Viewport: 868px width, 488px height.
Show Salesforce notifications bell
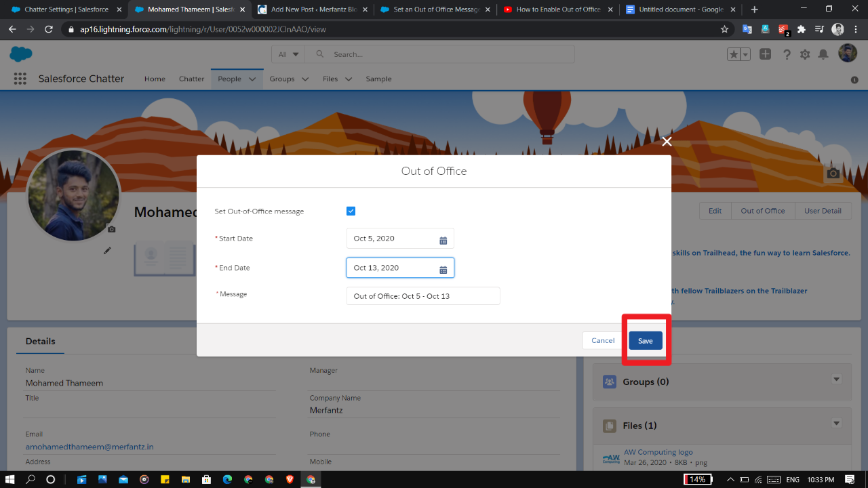click(x=823, y=54)
